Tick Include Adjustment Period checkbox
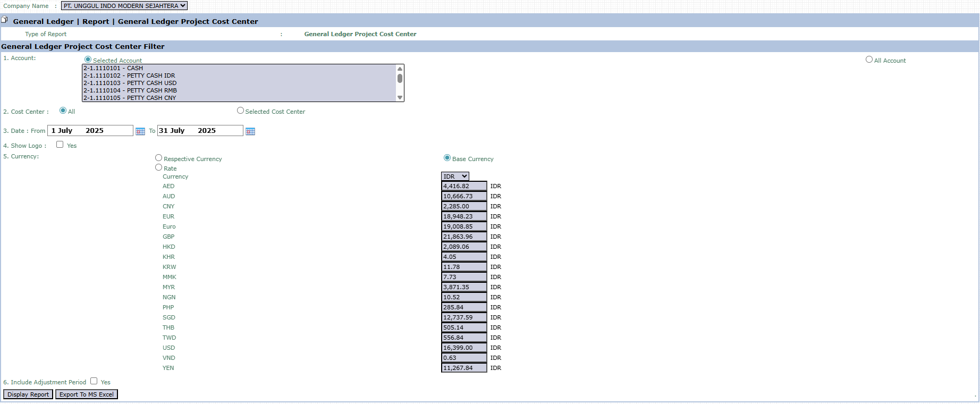 [94, 381]
